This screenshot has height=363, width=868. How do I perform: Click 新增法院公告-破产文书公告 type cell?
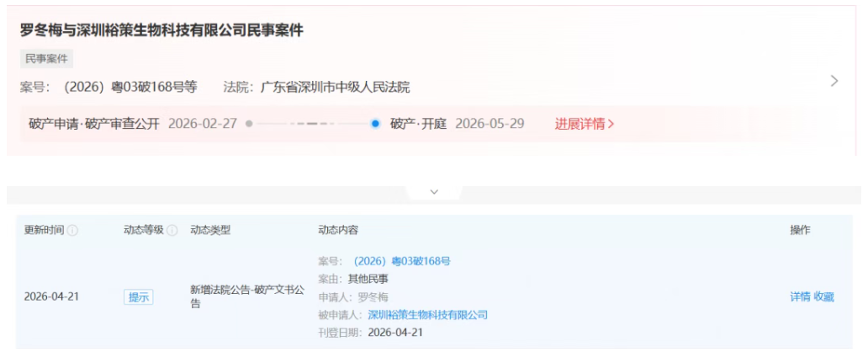[x=247, y=297]
